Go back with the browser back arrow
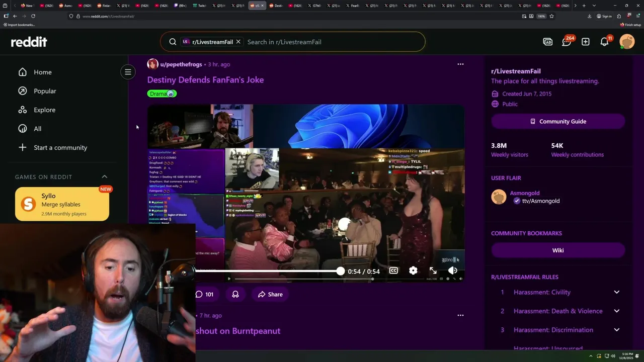This screenshot has width=644, height=362. [x=15, y=16]
